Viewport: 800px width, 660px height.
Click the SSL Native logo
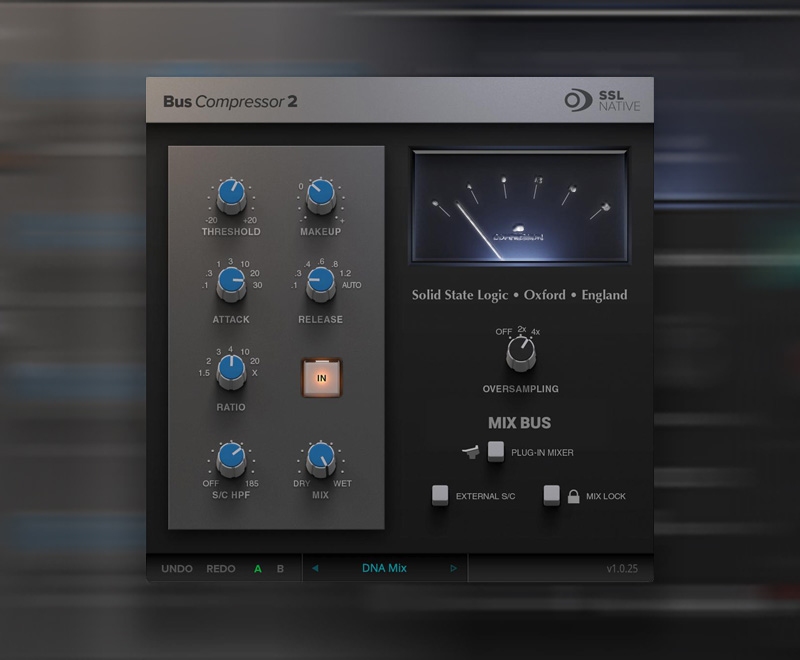[x=602, y=100]
